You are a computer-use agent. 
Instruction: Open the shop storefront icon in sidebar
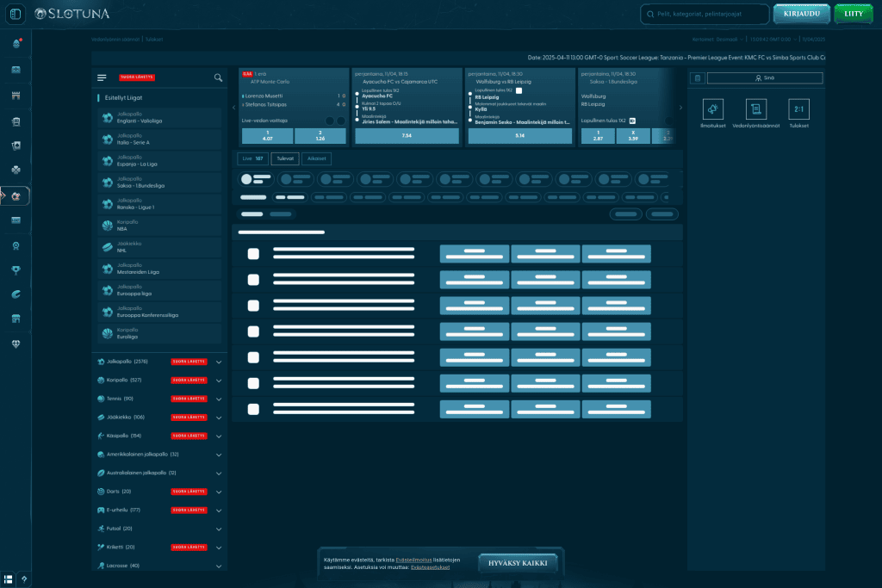click(16, 319)
